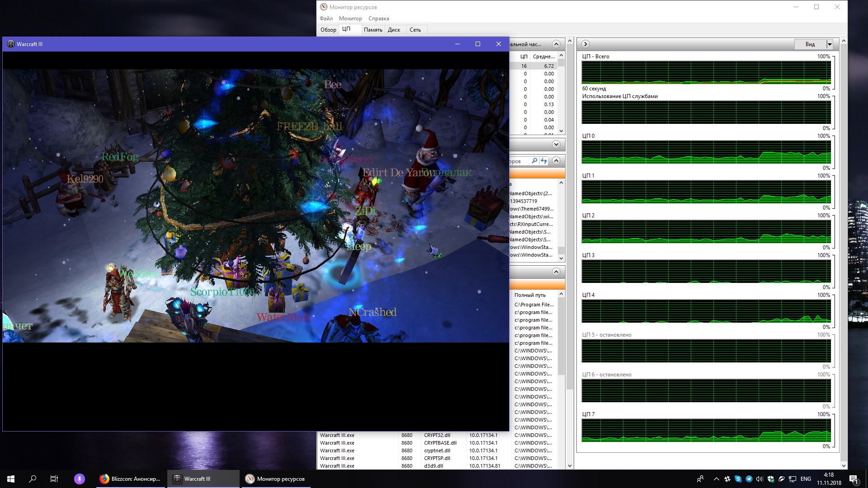Screen dimensions: 868x488
Task: Open the Вид dropdown arrow
Action: tap(830, 44)
